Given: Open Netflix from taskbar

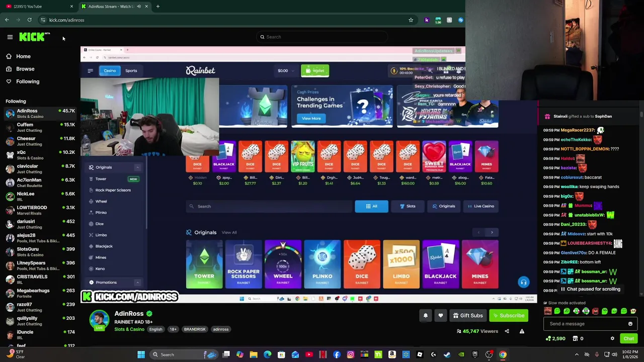Looking at the screenshot, I should [323, 354].
